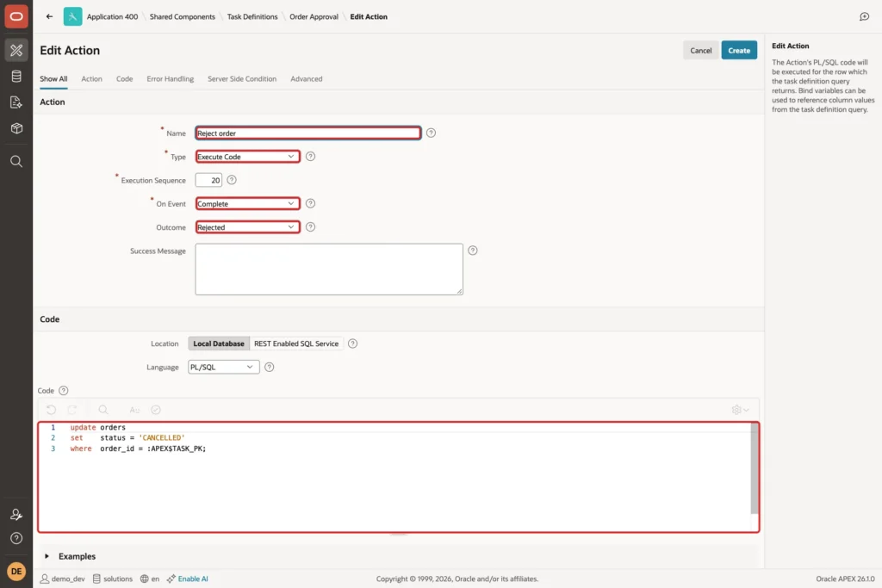
Task: Open Administration user icon in sidebar
Action: (x=16, y=514)
